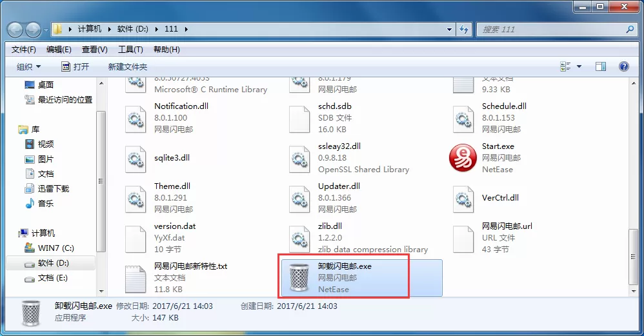644x336 pixels.
Task: Click the 网易闪电邮新特性.txt file name
Action: pyautogui.click(x=190, y=266)
